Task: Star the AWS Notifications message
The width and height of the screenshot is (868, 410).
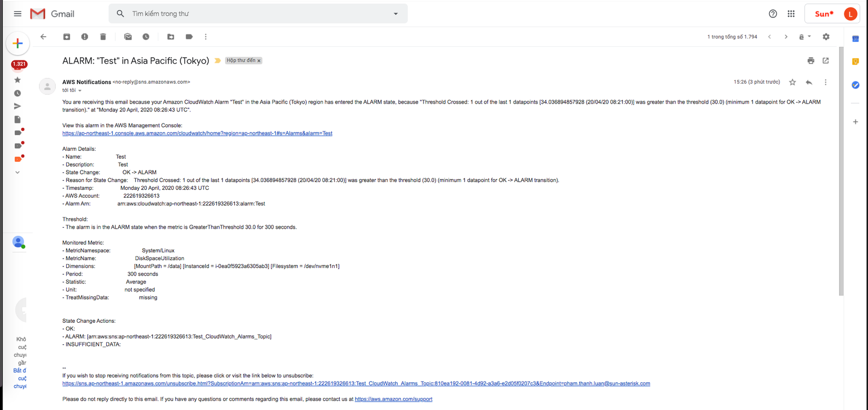Action: point(792,83)
